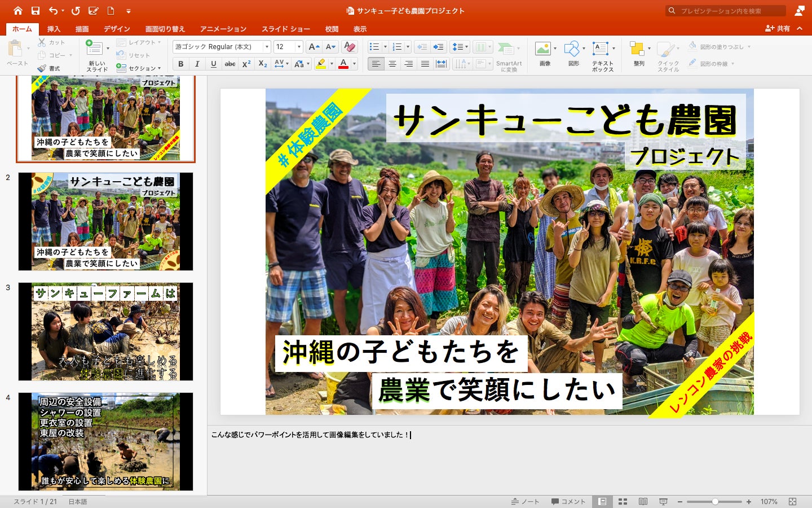The width and height of the screenshot is (812, 508).
Task: Insert an image using the 画像 icon
Action: [x=544, y=50]
